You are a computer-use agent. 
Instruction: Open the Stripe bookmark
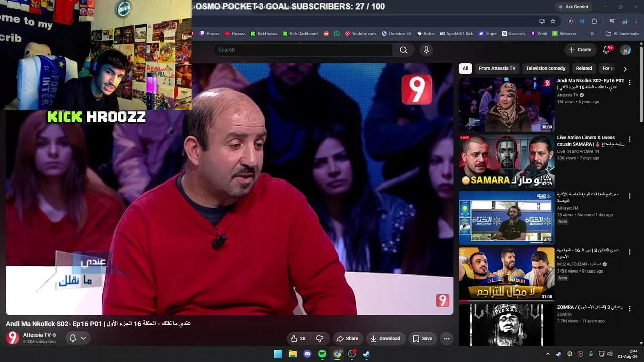coord(487,34)
